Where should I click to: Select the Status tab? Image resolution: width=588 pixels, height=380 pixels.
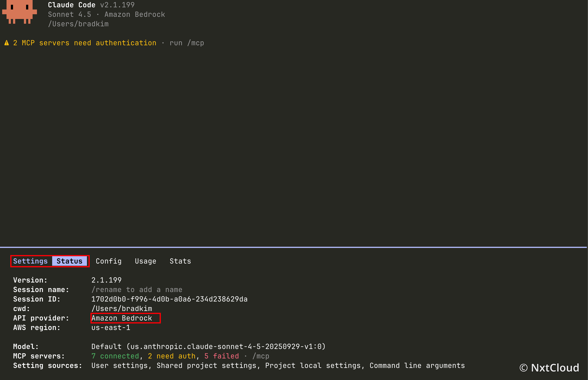coord(70,261)
